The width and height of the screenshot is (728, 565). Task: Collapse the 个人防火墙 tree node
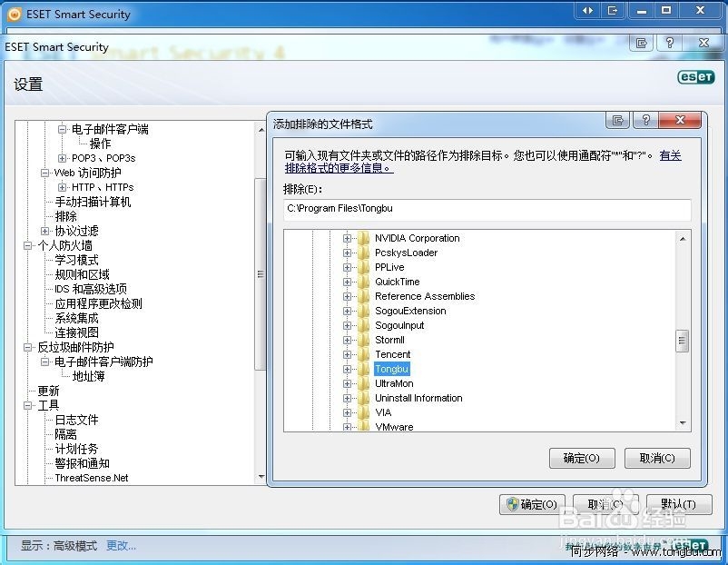coord(27,245)
